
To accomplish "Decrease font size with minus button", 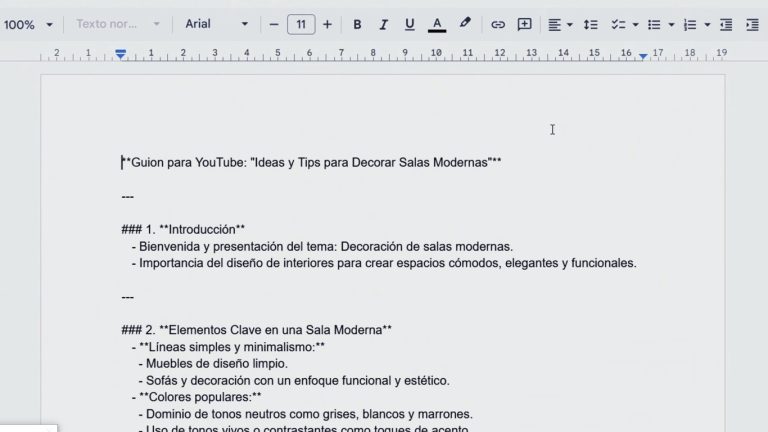I will (x=274, y=24).
